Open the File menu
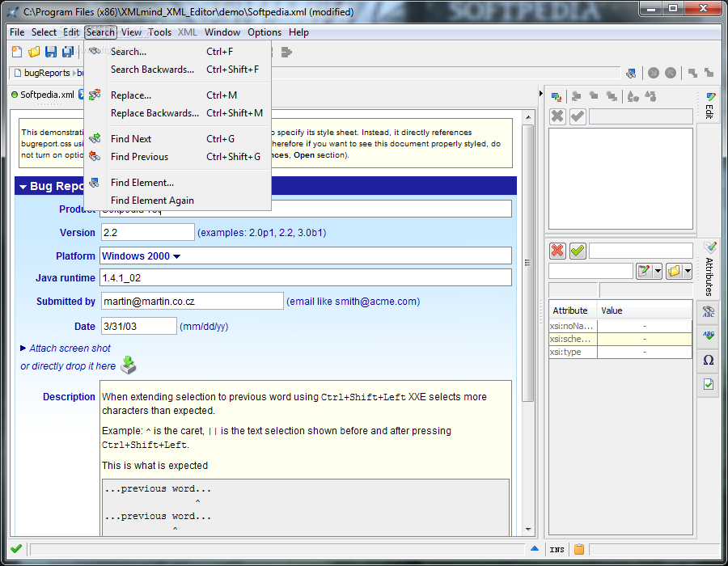Screen dimensions: 728x566 tap(17, 32)
